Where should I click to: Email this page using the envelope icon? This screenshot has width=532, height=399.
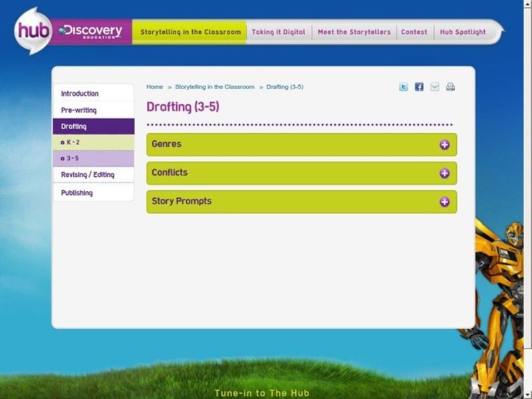(x=434, y=86)
